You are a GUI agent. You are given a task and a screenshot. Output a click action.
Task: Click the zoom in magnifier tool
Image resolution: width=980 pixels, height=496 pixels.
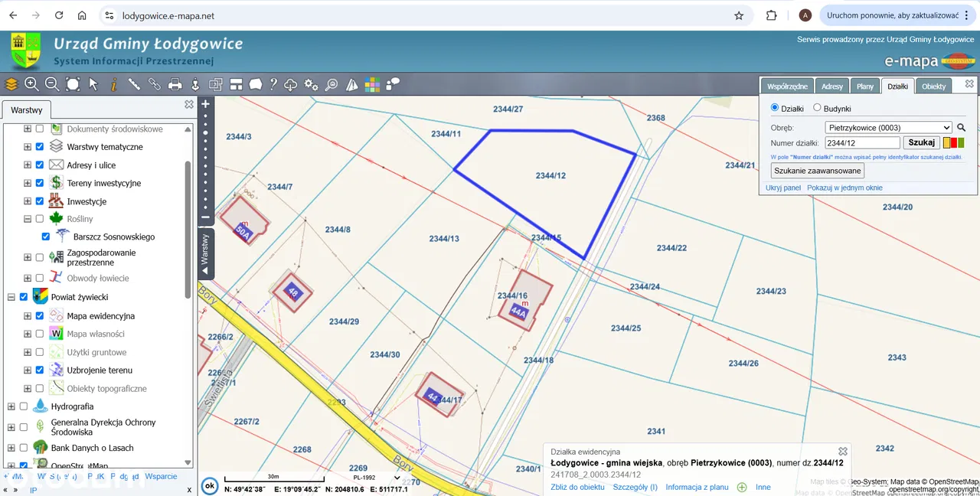[31, 84]
